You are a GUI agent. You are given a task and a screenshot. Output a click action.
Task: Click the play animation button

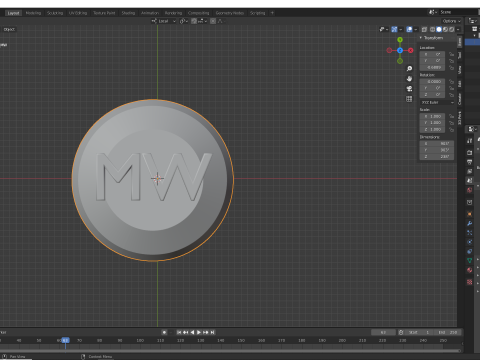[x=199, y=332]
